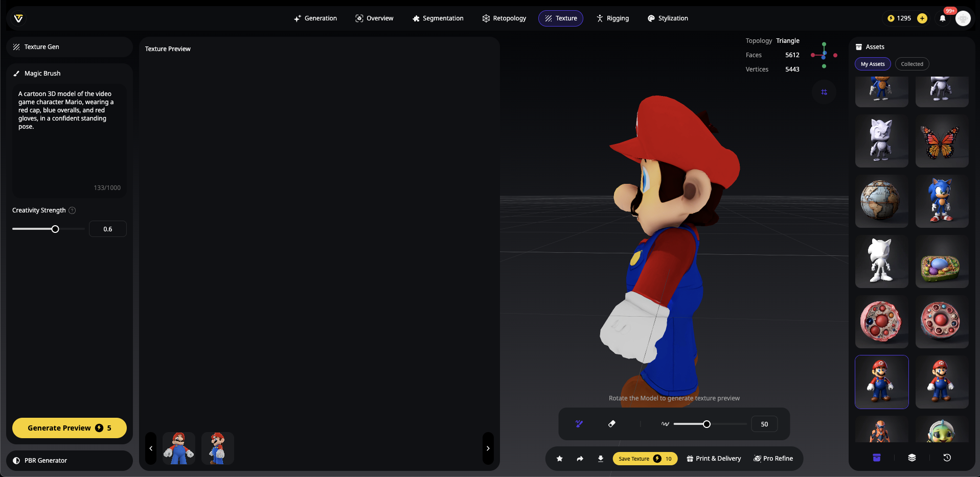Viewport: 980px width, 477px height.
Task: Adjust the Creativity Strength slider
Action: point(55,229)
